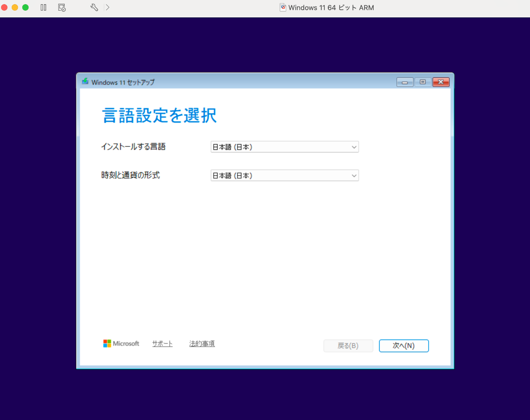This screenshot has width=530, height=420.
Task: Open the 時刻と通貨の形式 dropdown
Action: point(285,175)
